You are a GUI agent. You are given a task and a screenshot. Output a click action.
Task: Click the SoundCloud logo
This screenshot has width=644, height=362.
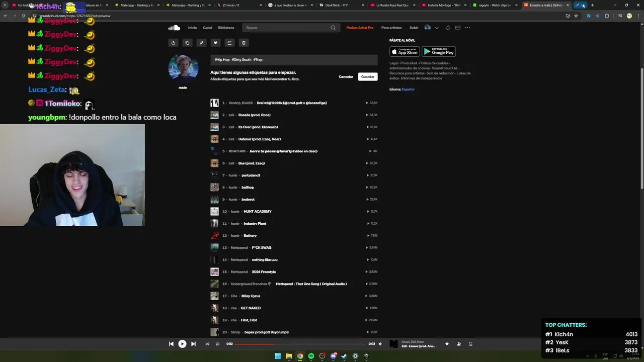(x=174, y=28)
